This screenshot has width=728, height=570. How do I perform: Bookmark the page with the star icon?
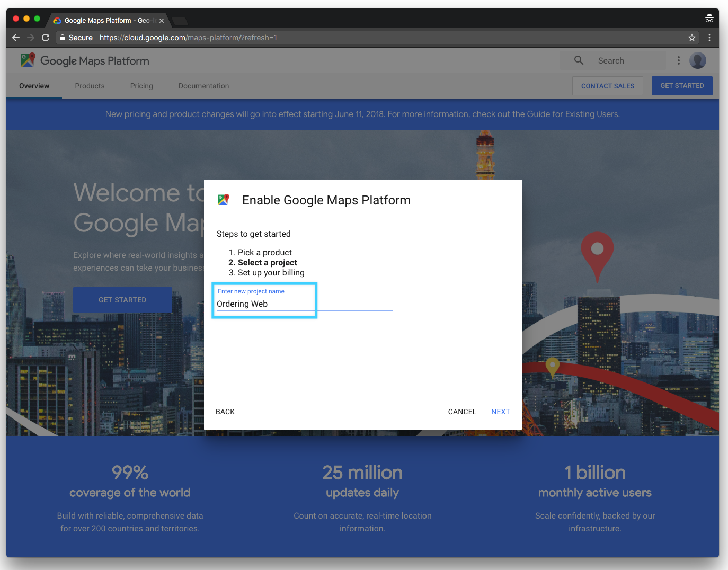691,38
